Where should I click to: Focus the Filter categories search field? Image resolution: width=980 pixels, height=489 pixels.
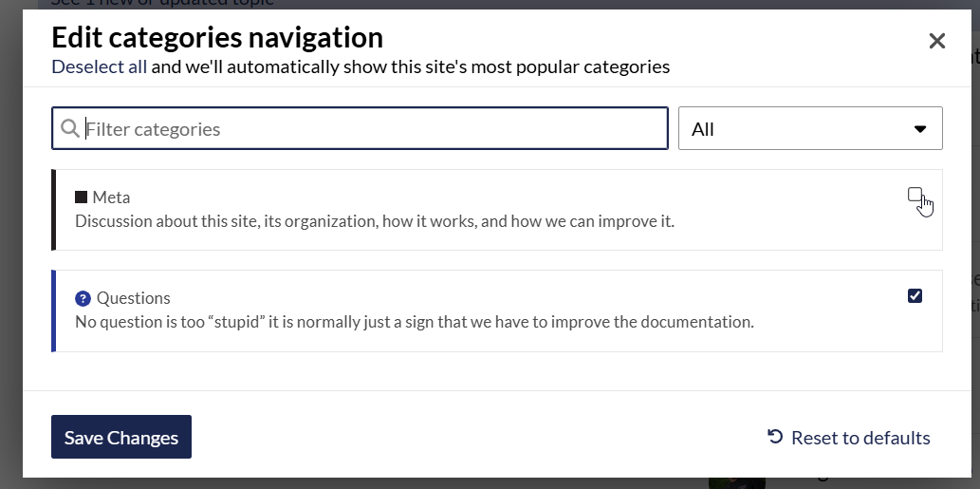[360, 128]
